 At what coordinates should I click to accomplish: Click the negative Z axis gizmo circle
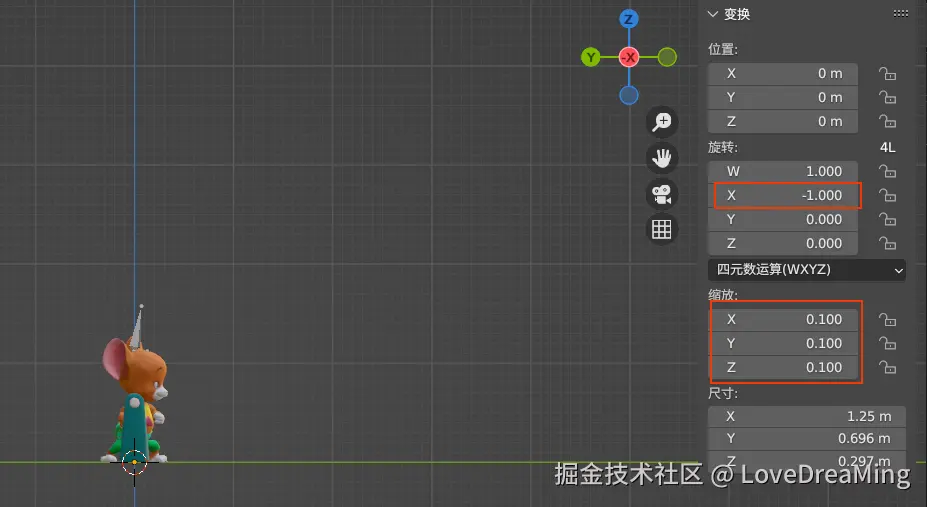[628, 95]
